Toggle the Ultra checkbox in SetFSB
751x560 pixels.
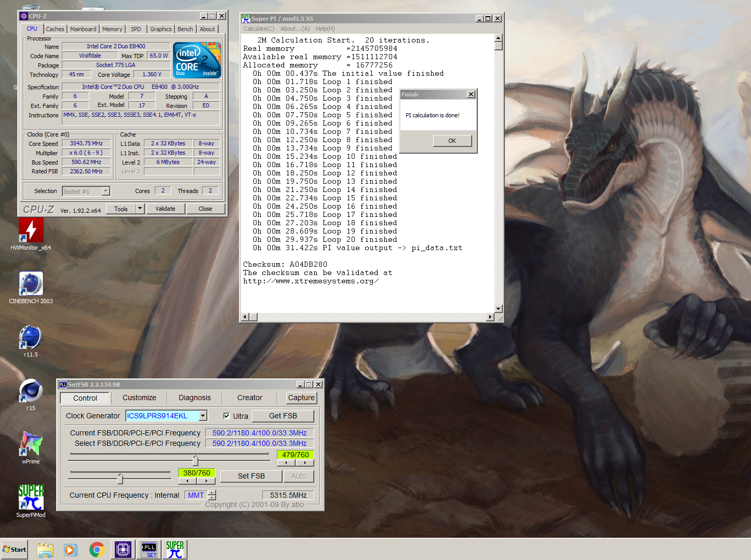pyautogui.click(x=226, y=416)
